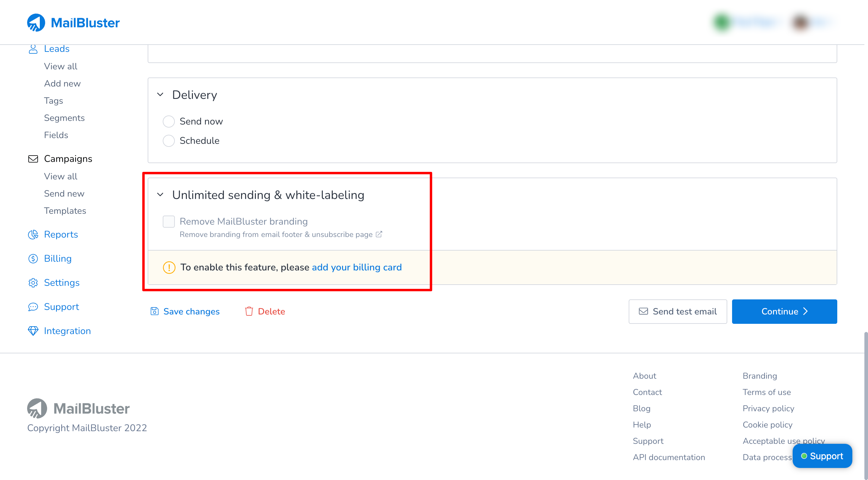
Task: Click the Send test email button
Action: 678,311
